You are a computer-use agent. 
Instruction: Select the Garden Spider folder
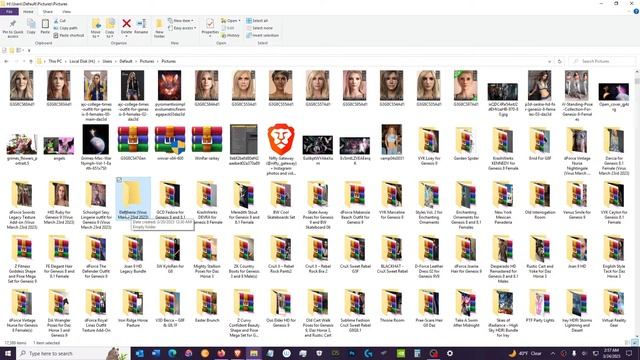(x=466, y=143)
